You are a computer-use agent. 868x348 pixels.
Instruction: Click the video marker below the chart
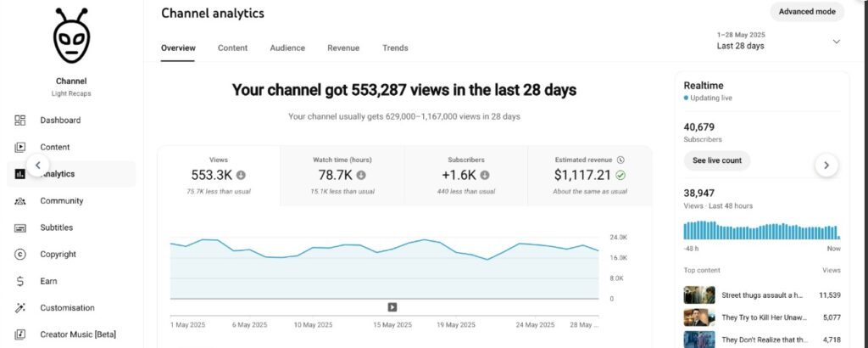392,307
